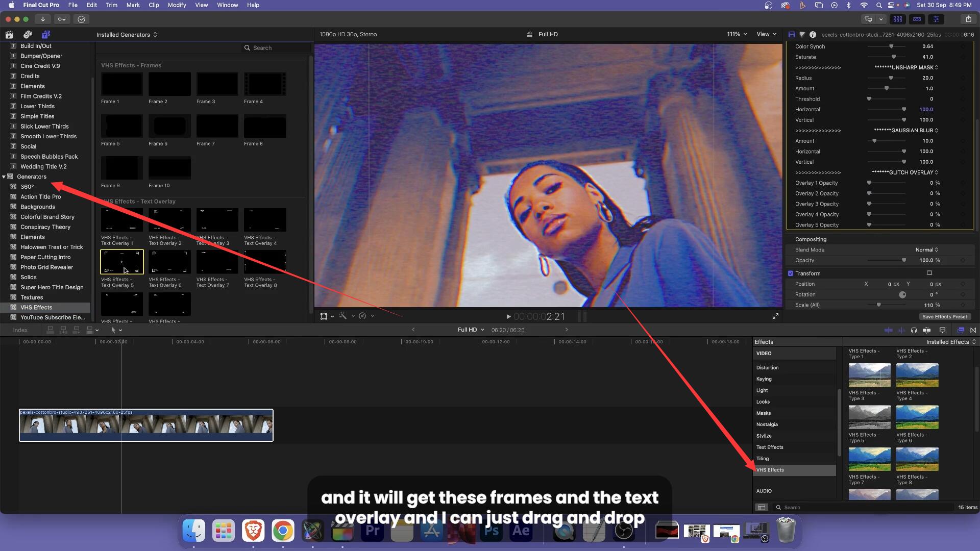980x551 pixels.
Task: Open the Clip menu
Action: 154,5
